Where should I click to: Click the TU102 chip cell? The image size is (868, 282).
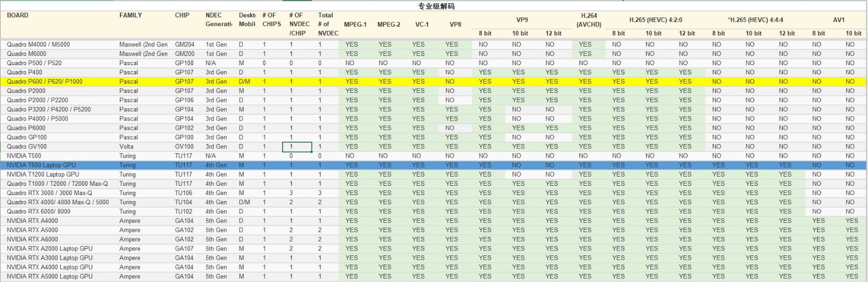tap(184, 211)
